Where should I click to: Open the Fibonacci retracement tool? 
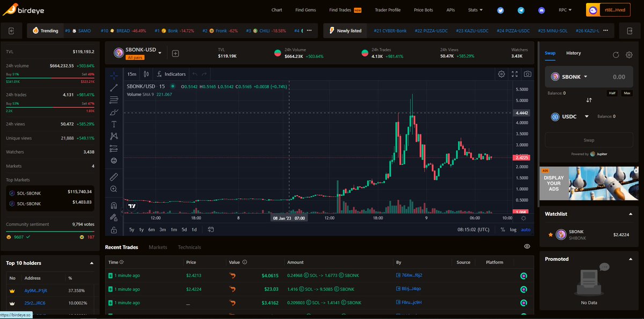pos(114,100)
